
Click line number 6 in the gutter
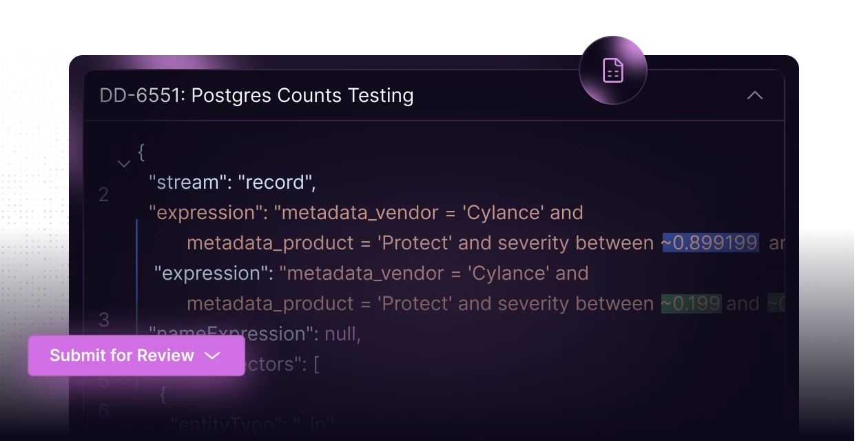[x=102, y=409]
